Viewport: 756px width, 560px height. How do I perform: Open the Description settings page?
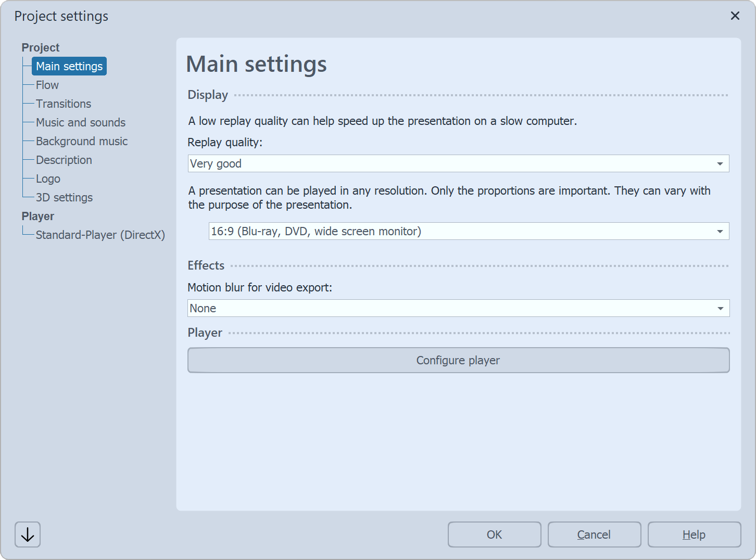pyautogui.click(x=64, y=160)
